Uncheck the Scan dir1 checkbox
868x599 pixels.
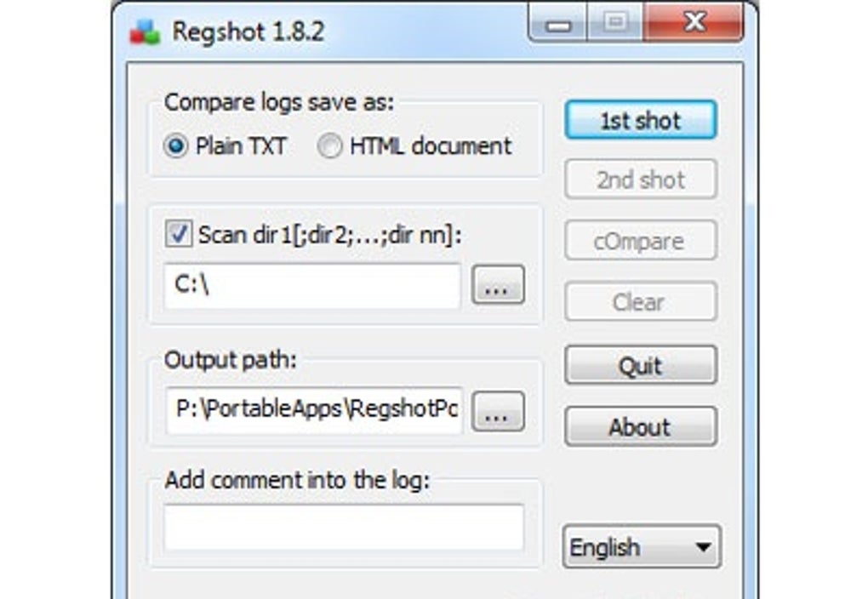(179, 234)
